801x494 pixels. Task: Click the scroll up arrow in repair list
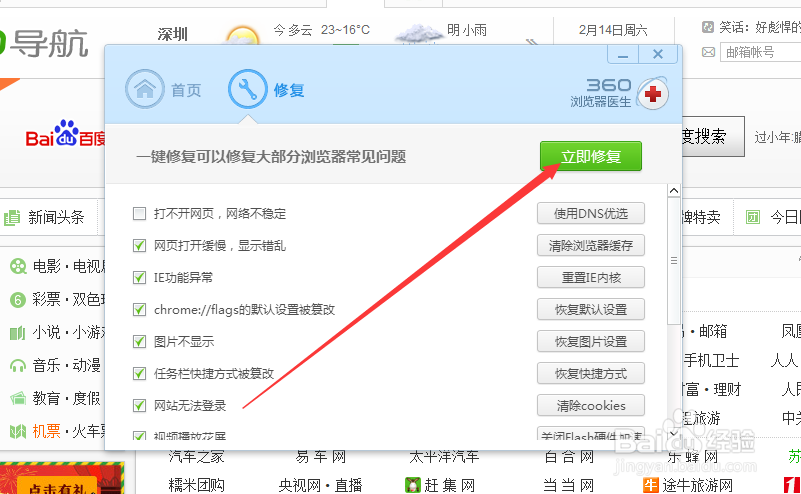click(674, 191)
